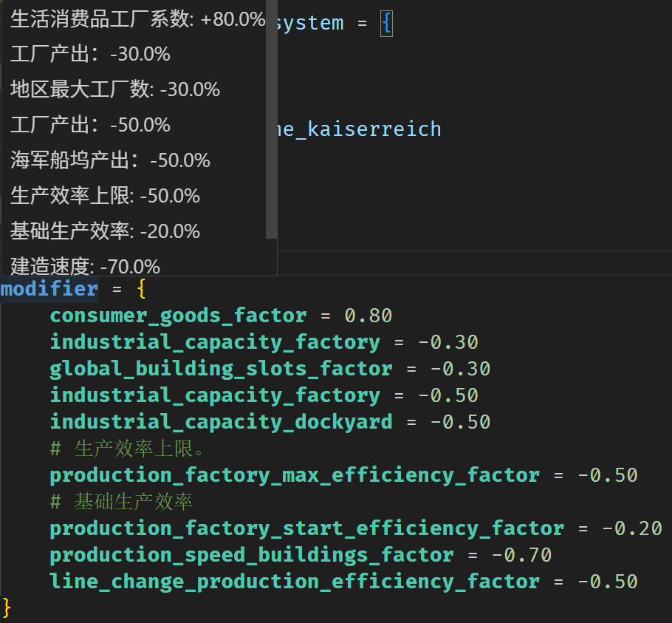Screen dimensions: 672x623
Task: Click the production_factory_max_efficiency_factor key
Action: click(295, 475)
